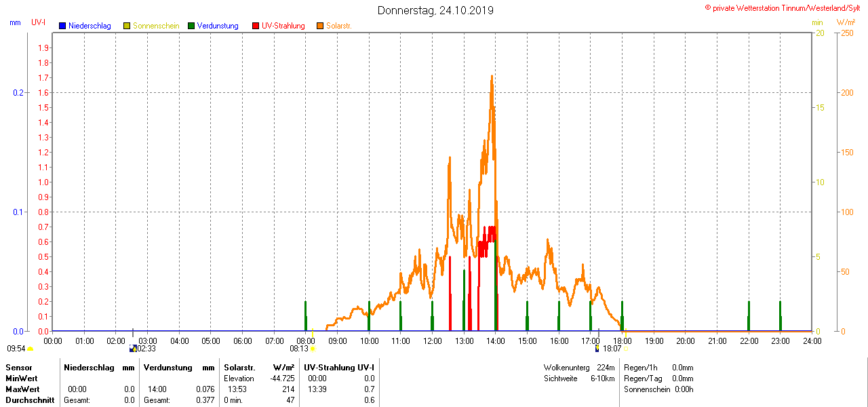
Task: Click the orange Solarstr. legend swatch
Action: (x=320, y=26)
